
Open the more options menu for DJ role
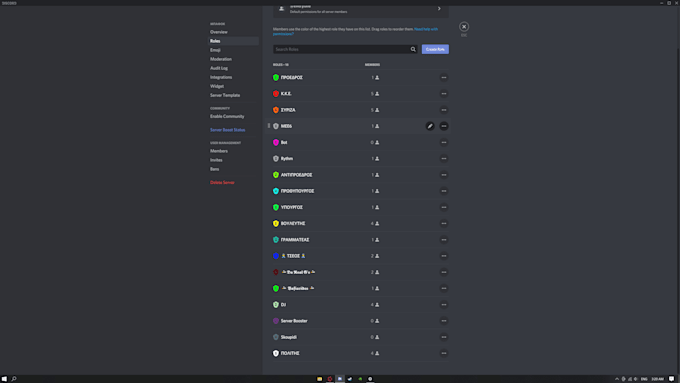444,304
